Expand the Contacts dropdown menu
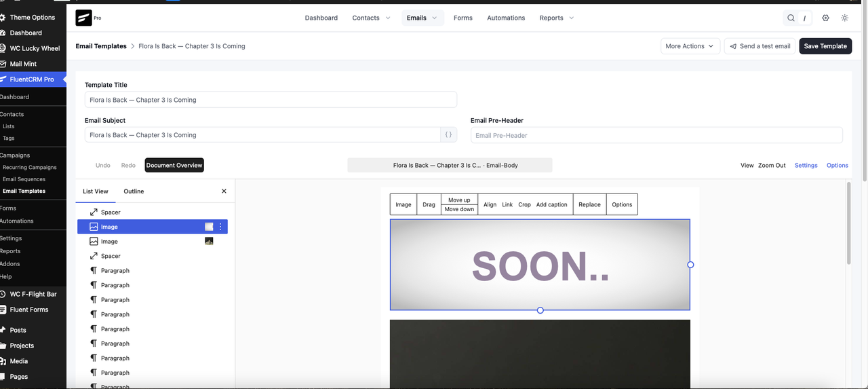Screen dimensions: 868x389 point(372,18)
